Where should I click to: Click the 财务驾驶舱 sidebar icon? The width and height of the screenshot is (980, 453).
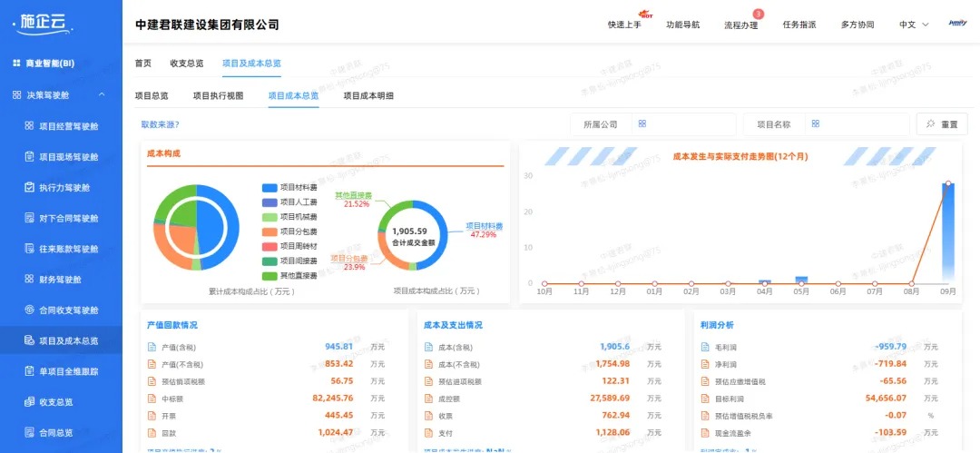pyautogui.click(x=29, y=280)
